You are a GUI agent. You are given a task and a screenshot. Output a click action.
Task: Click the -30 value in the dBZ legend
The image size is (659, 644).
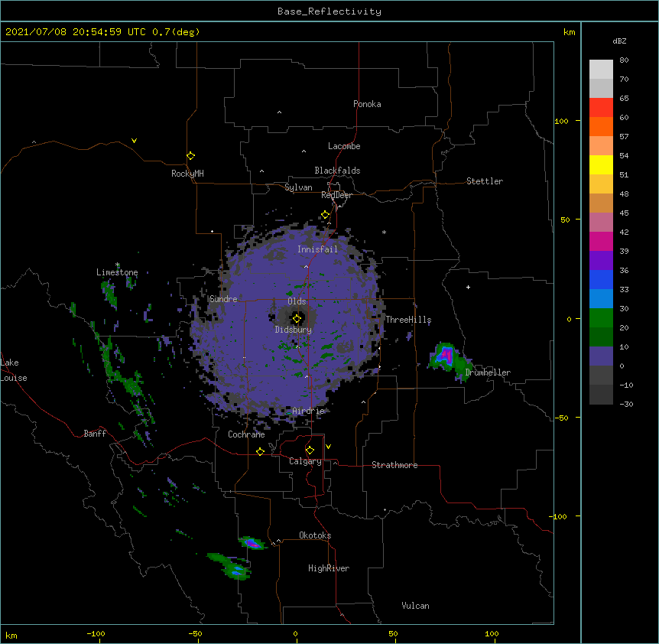(626, 405)
